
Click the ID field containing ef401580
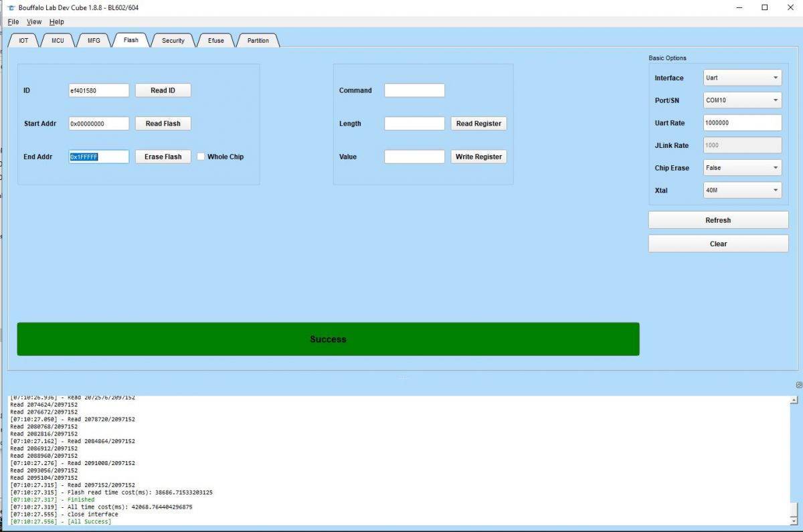click(99, 90)
